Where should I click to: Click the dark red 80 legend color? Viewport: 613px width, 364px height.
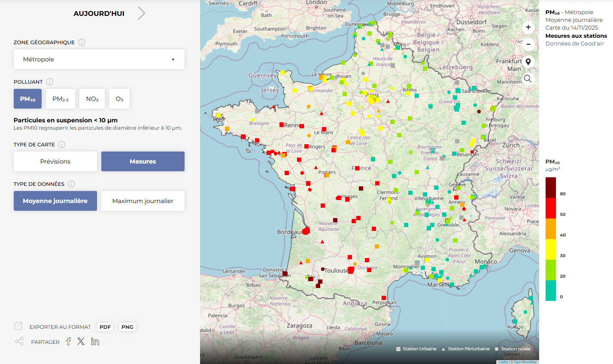(550, 188)
